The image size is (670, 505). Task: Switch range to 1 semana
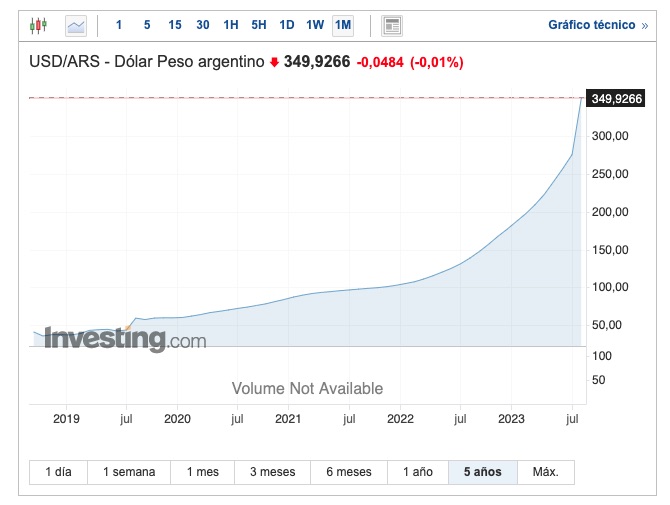coord(129,472)
